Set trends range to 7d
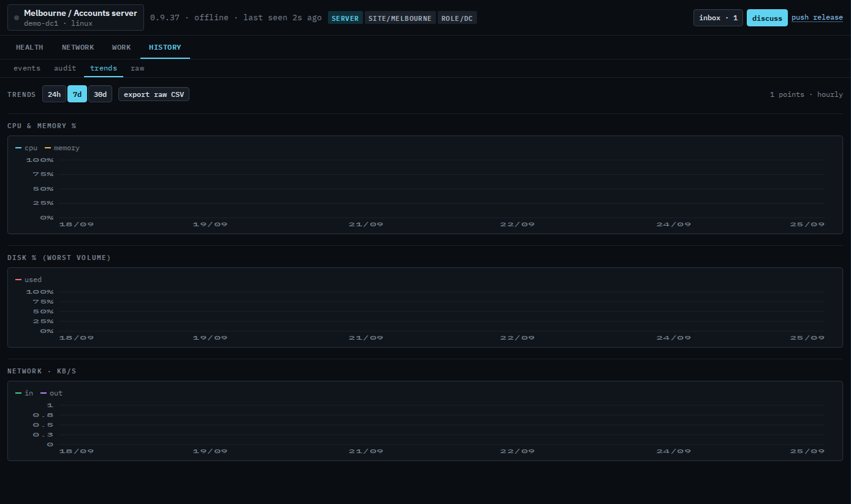Image resolution: width=851 pixels, height=504 pixels. [x=77, y=94]
